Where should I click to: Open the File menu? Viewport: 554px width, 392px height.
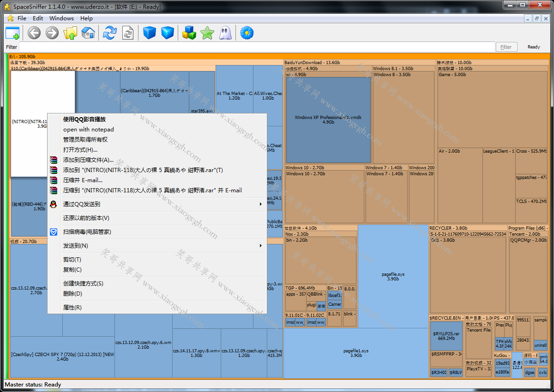tap(22, 18)
